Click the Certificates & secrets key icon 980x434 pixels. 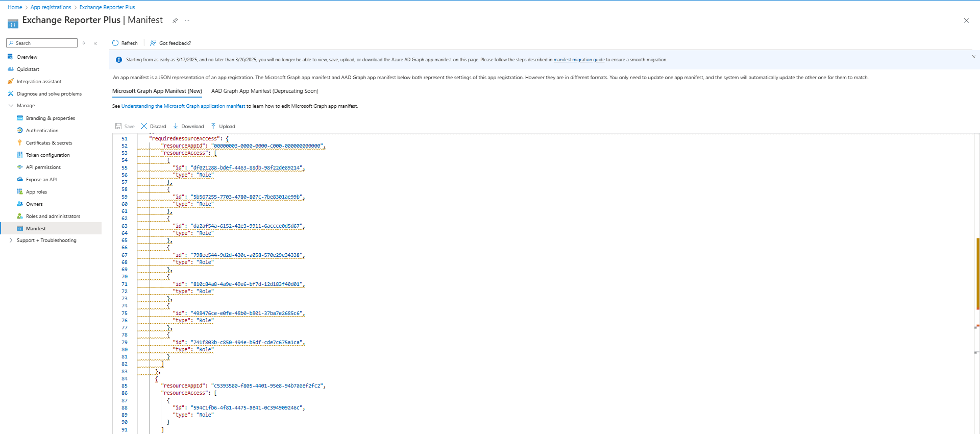20,142
